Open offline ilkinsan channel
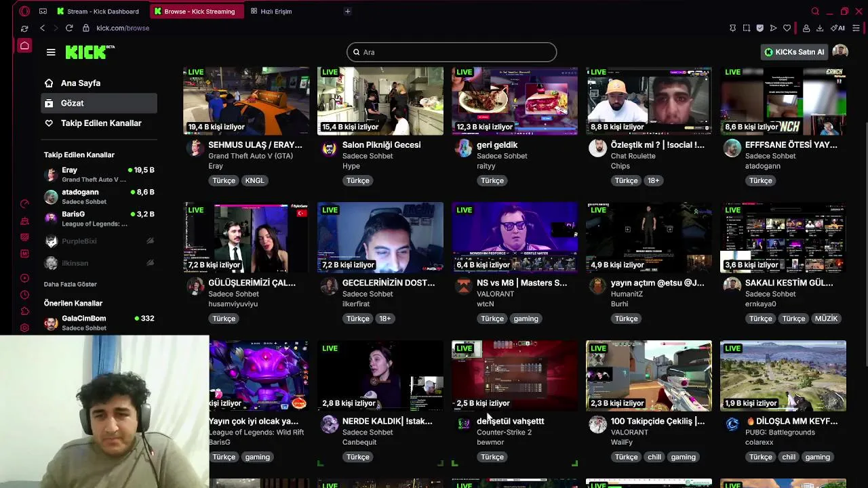This screenshot has width=868, height=488. [x=99, y=263]
